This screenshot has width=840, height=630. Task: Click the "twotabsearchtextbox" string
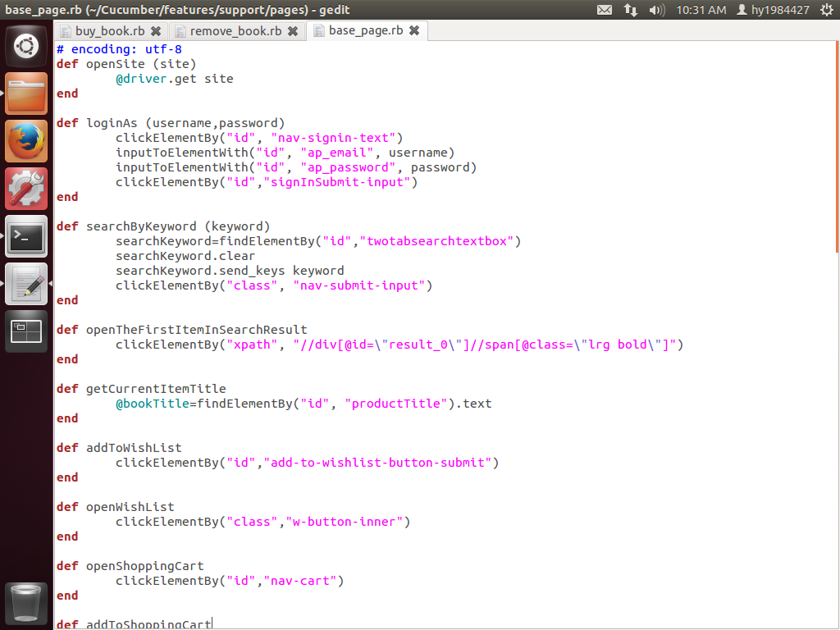click(436, 241)
